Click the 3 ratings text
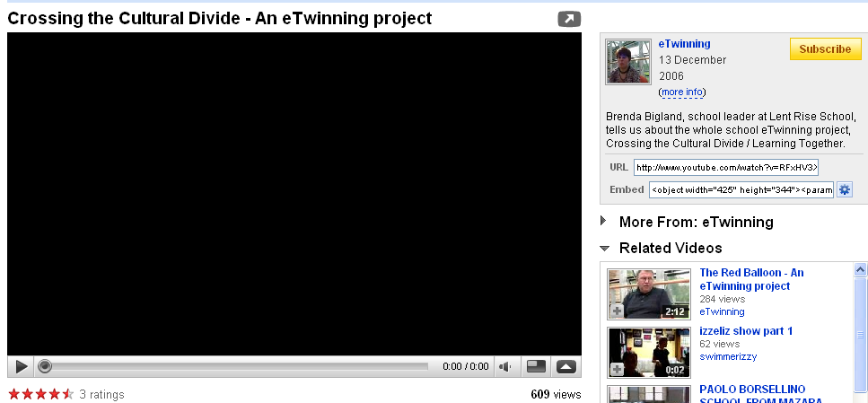 point(101,395)
